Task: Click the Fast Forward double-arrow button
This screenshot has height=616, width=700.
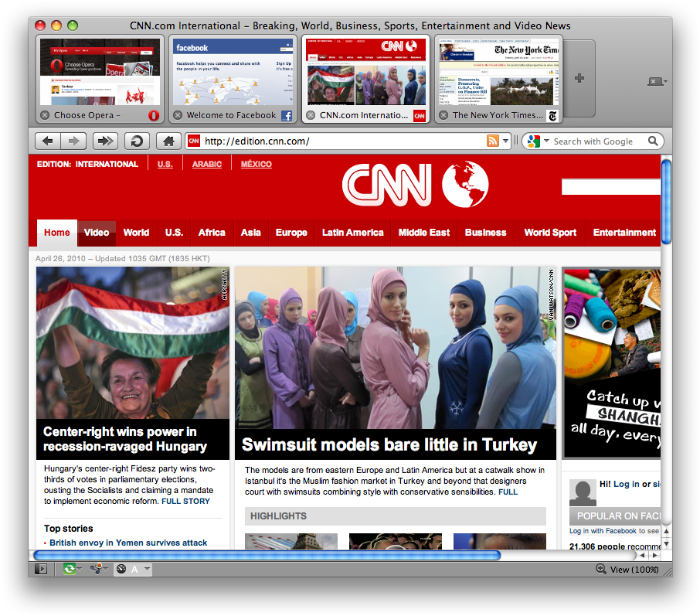Action: (105, 141)
